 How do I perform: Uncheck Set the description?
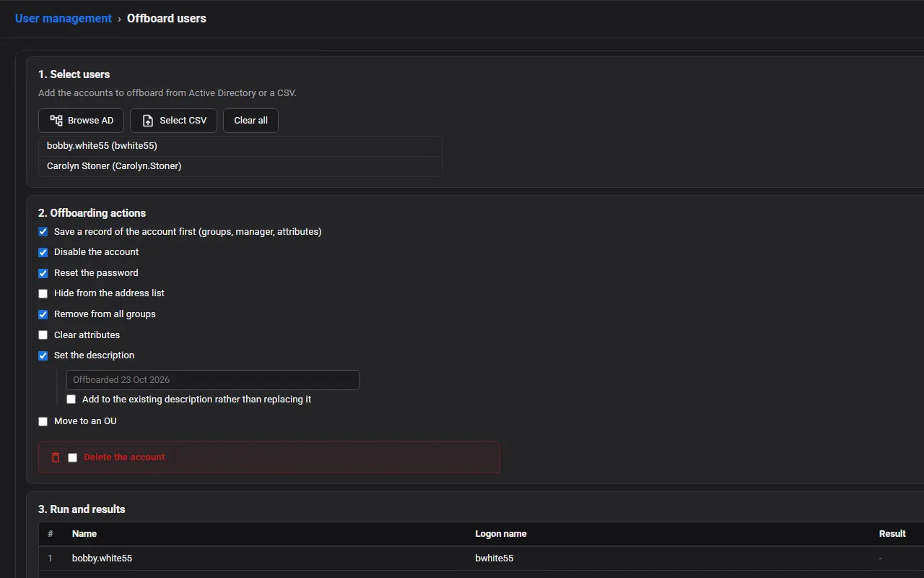pos(43,355)
